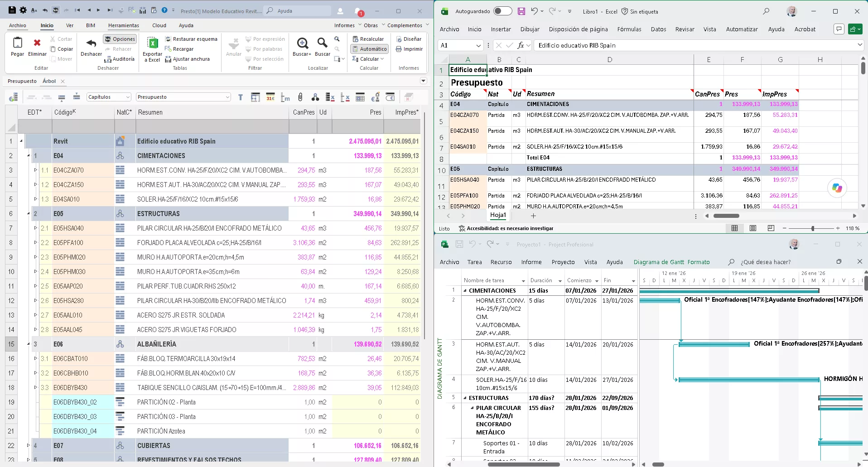This screenshot has height=467, width=868.
Task: Open the Fórmulas tab in Excel
Action: pos(629,29)
